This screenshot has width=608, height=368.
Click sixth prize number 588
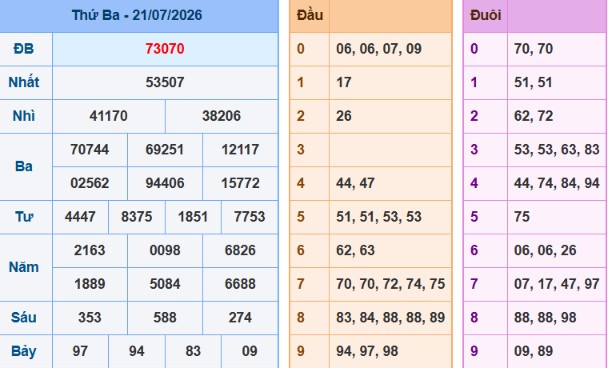tap(165, 318)
